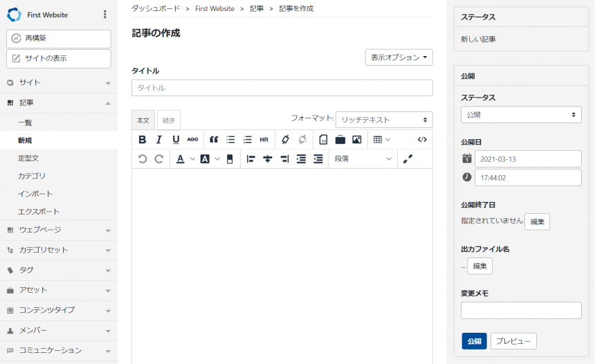Open the 公開 status select
This screenshot has width=595, height=364.
(x=521, y=115)
